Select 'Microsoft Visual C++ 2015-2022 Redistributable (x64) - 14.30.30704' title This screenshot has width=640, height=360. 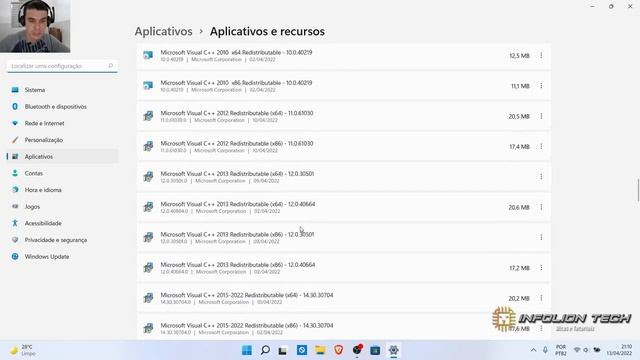click(247, 295)
